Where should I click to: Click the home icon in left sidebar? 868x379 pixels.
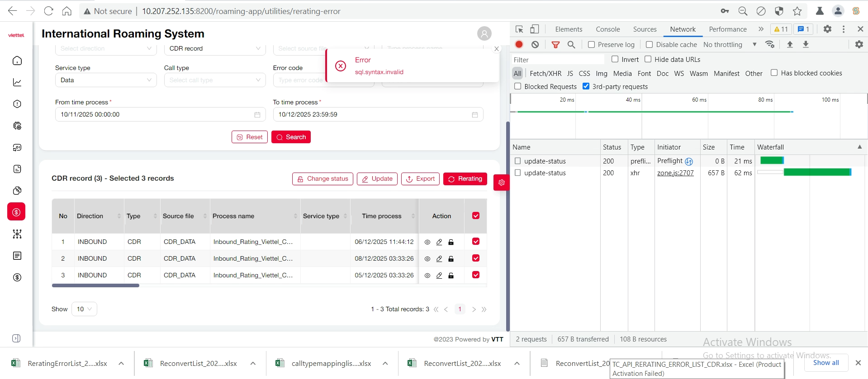coord(17,61)
